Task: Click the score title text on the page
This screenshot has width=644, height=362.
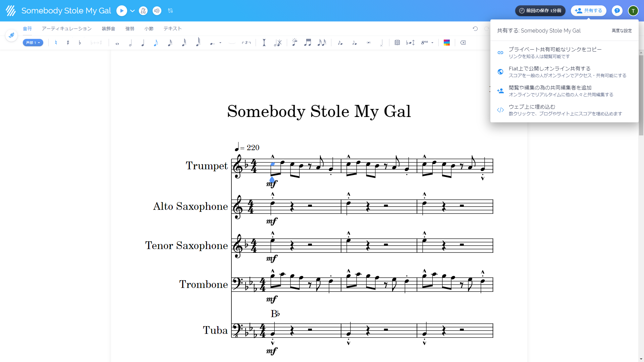Action: pyautogui.click(x=319, y=112)
